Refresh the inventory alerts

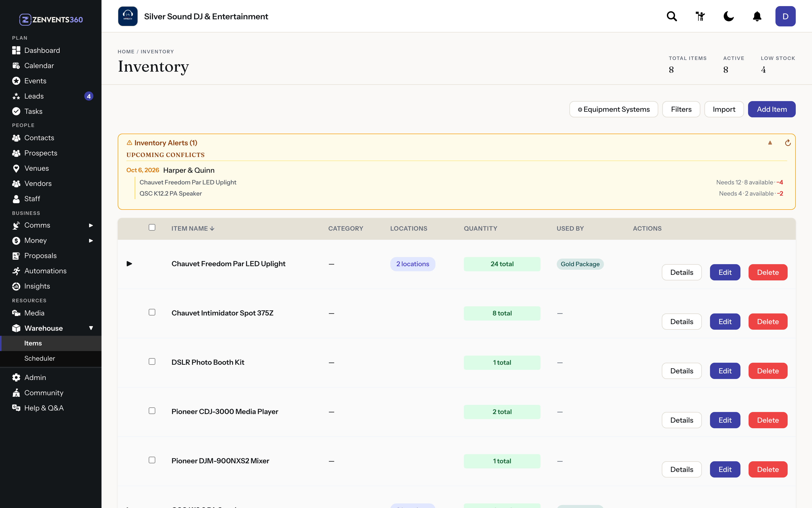pyautogui.click(x=787, y=143)
